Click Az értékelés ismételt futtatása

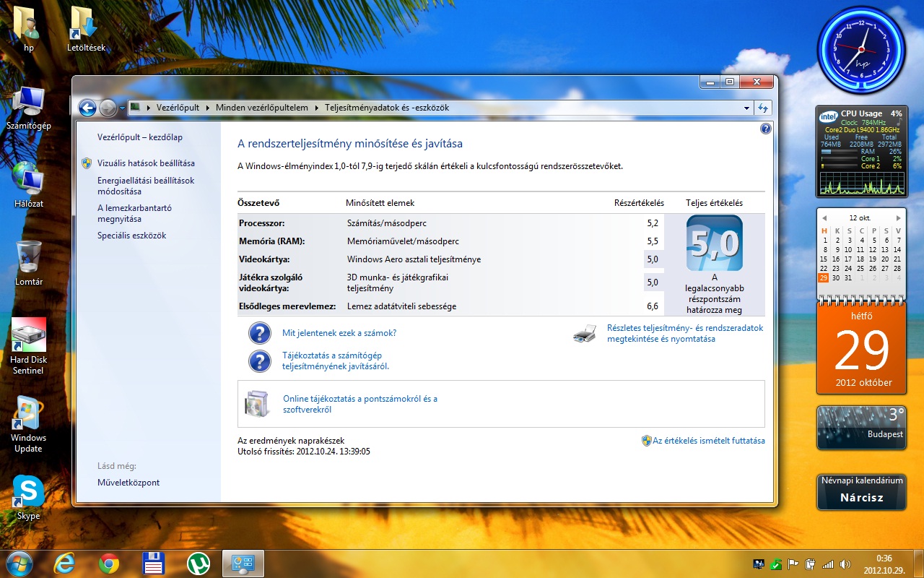click(709, 441)
